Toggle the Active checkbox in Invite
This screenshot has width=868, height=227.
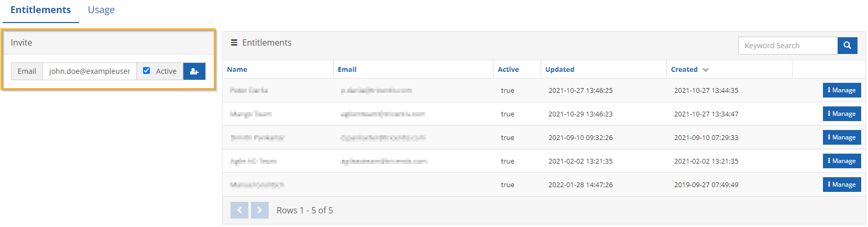(x=147, y=71)
